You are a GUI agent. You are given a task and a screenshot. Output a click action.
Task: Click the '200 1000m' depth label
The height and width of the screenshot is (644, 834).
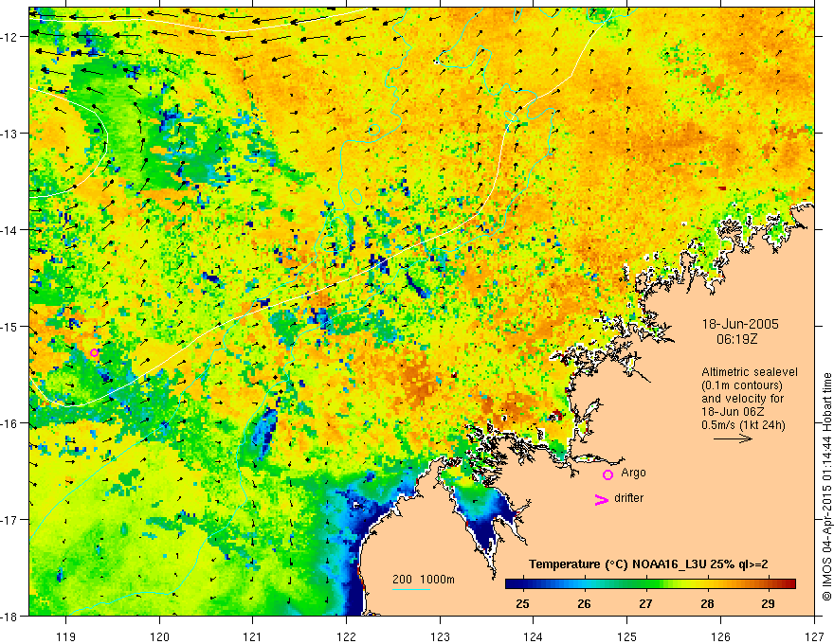pyautogui.click(x=424, y=580)
